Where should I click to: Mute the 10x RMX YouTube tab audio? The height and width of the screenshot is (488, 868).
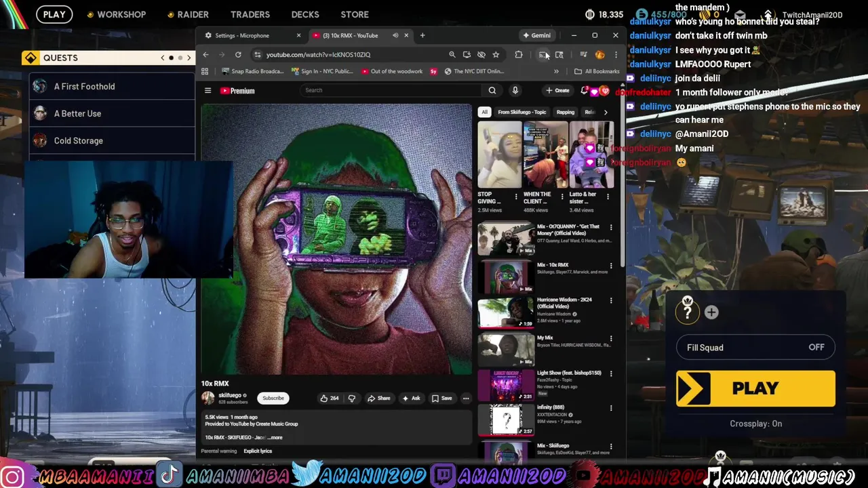tap(395, 35)
